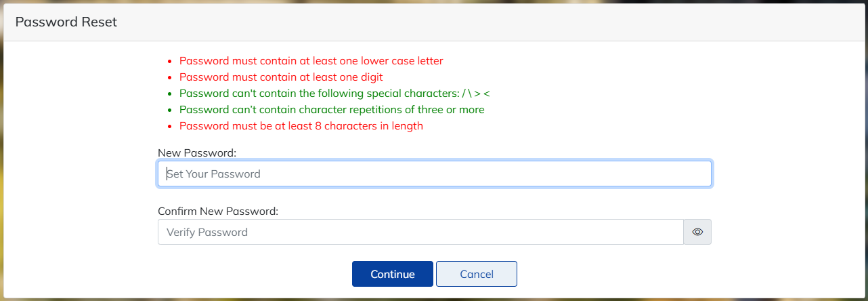Click the 8 characters length requirement
The height and width of the screenshot is (301, 868).
[x=301, y=126]
